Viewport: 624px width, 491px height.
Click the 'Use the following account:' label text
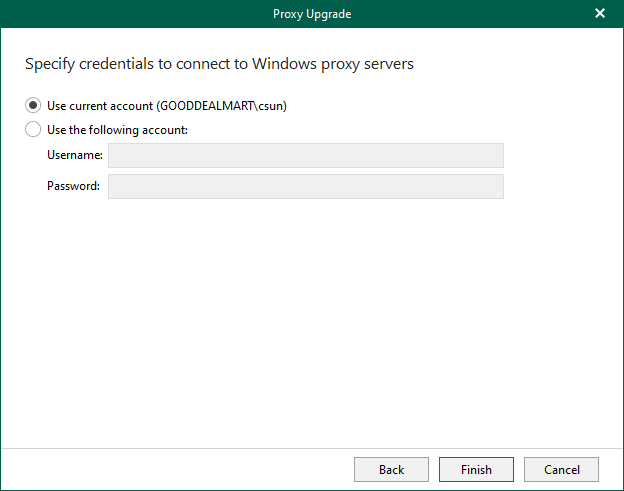[117, 129]
